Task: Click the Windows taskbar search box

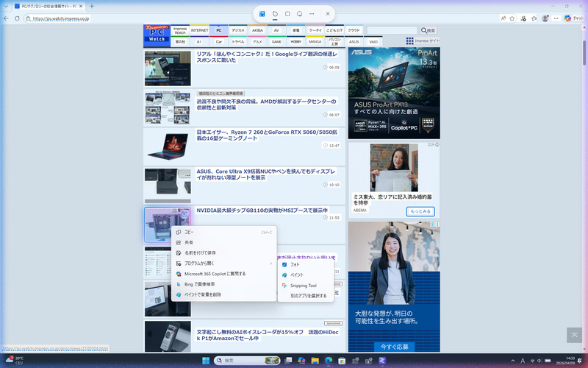Action: tap(247, 361)
